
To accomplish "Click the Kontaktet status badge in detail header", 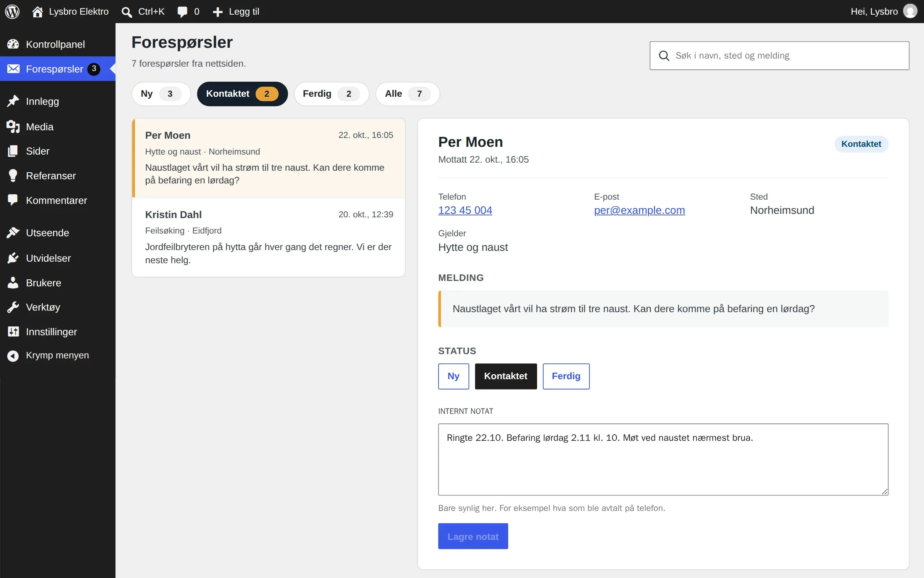I will pos(861,144).
